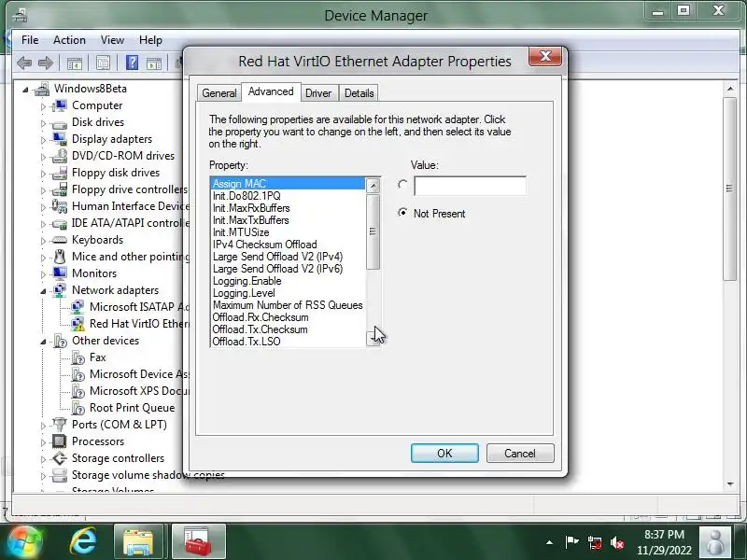The height and width of the screenshot is (560, 747).
Task: Select Offload.Tx.LSO property
Action: [x=246, y=342]
